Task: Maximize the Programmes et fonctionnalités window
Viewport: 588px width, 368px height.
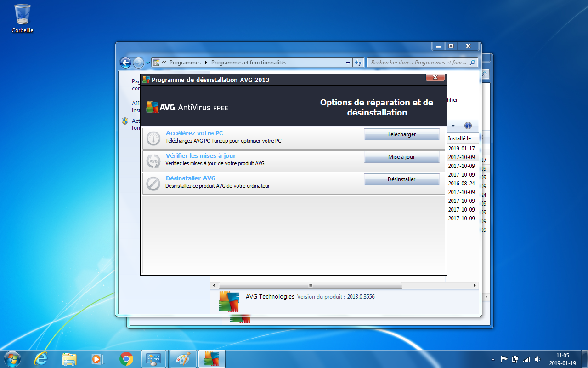Action: [451, 46]
